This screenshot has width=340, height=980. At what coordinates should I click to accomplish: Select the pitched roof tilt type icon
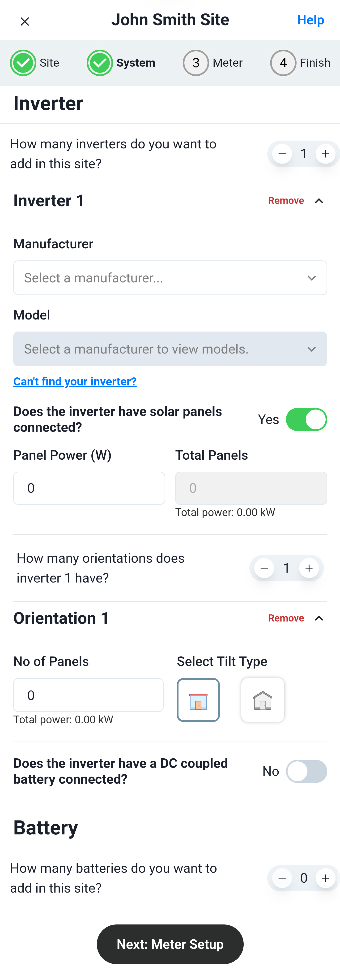click(262, 700)
